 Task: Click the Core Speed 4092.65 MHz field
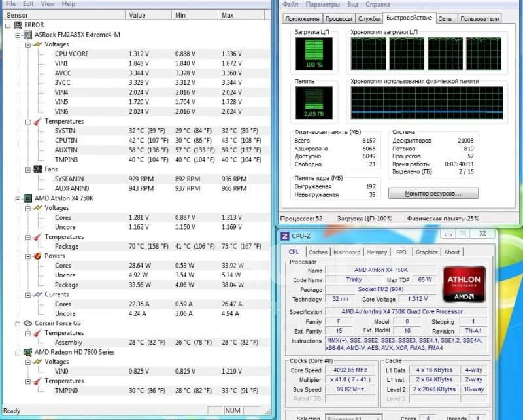(x=350, y=370)
